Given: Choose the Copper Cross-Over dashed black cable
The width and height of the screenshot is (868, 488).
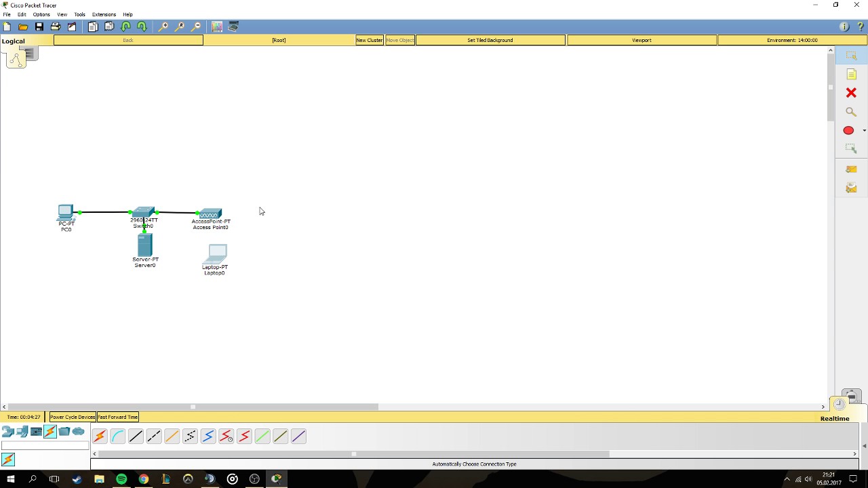Looking at the screenshot, I should 154,436.
